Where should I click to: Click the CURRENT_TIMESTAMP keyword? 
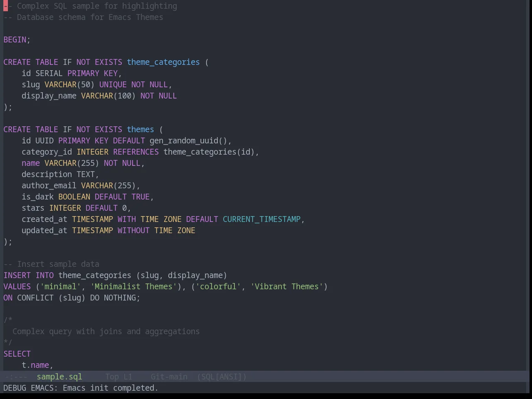[261, 219]
